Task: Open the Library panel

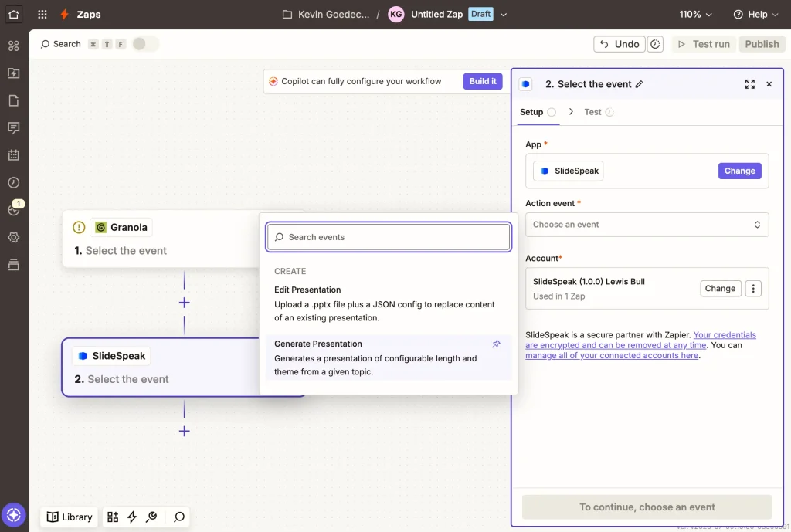Action: coord(70,517)
